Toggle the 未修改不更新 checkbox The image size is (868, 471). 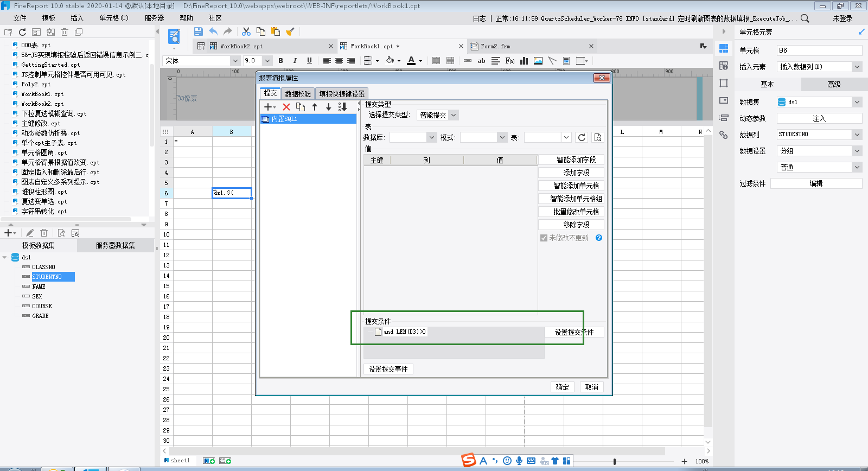(544, 238)
